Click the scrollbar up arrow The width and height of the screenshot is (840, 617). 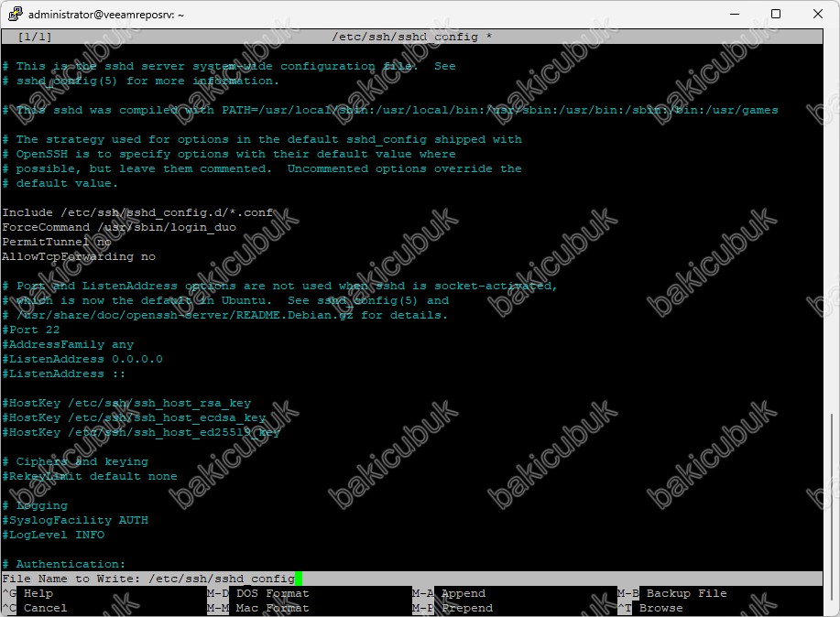831,37
